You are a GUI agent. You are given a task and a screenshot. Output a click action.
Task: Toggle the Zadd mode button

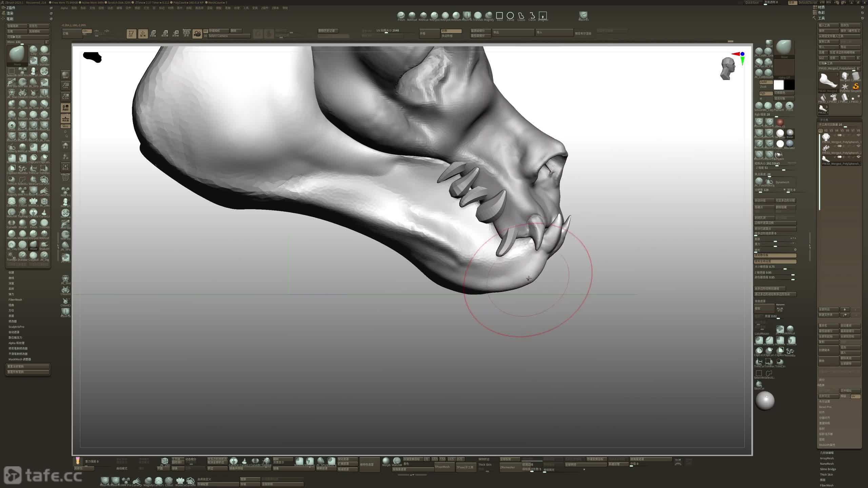766,82
